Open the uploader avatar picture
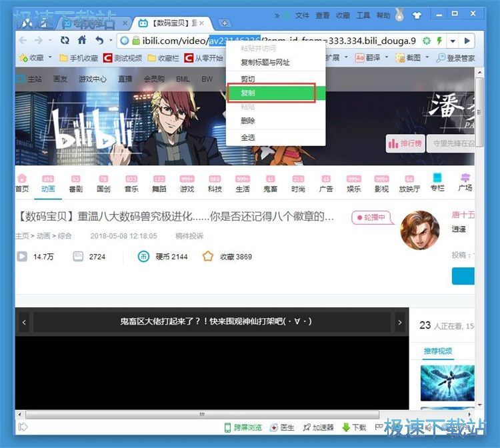The image size is (500, 448). pos(420,230)
